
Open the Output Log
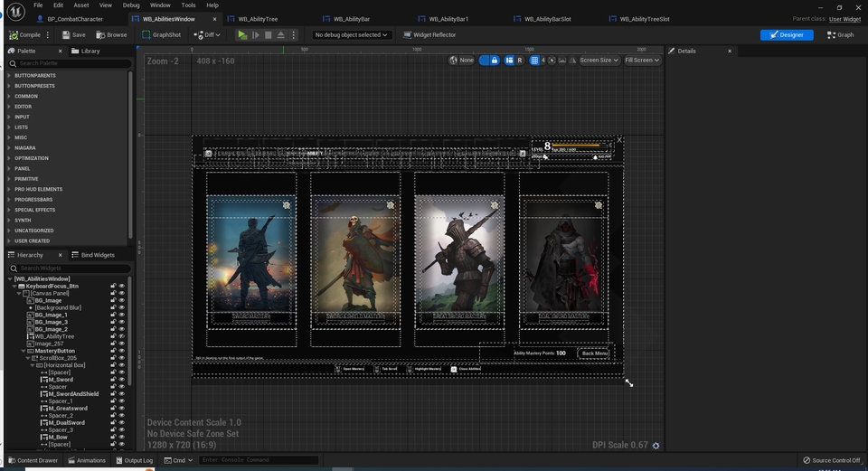[134, 460]
